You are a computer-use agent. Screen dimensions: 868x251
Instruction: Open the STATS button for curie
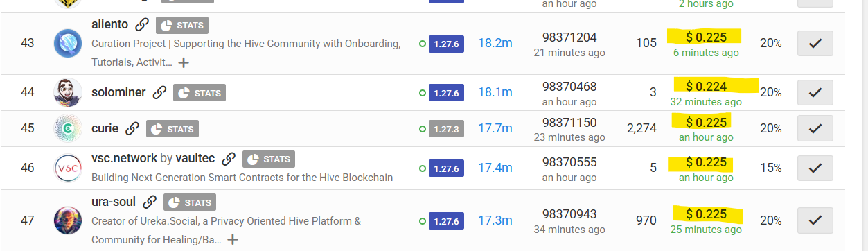172,128
